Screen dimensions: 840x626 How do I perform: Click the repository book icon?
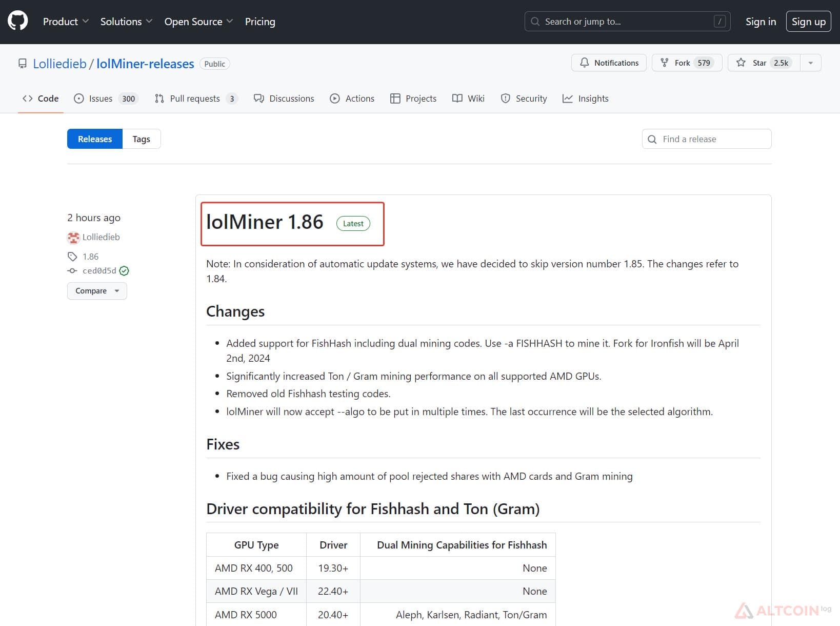click(x=22, y=64)
